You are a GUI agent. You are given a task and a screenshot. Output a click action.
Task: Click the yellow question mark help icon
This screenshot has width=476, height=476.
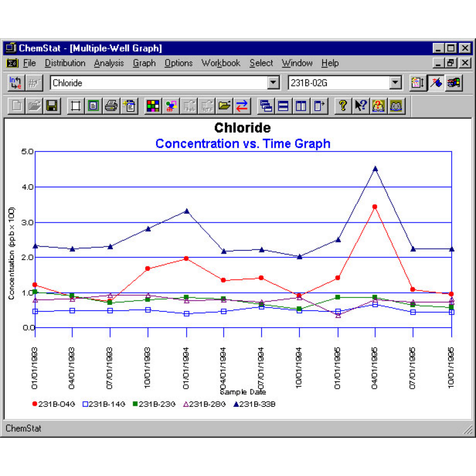[x=343, y=106]
